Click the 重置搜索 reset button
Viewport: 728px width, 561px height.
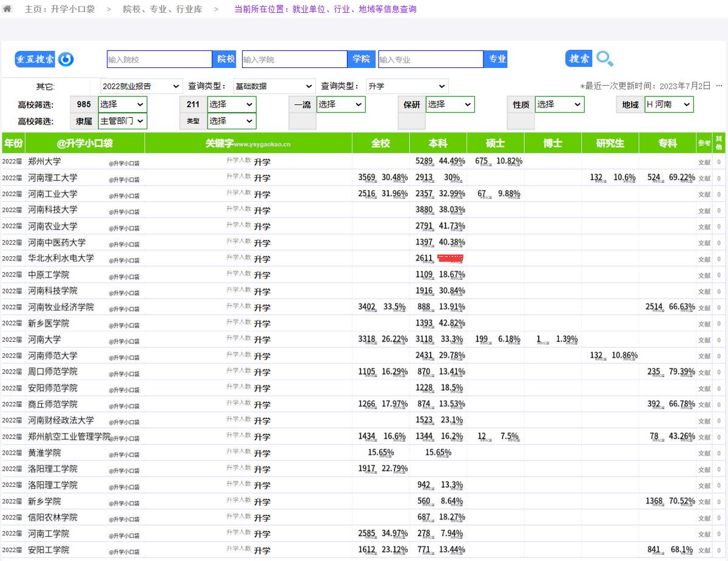pos(35,59)
